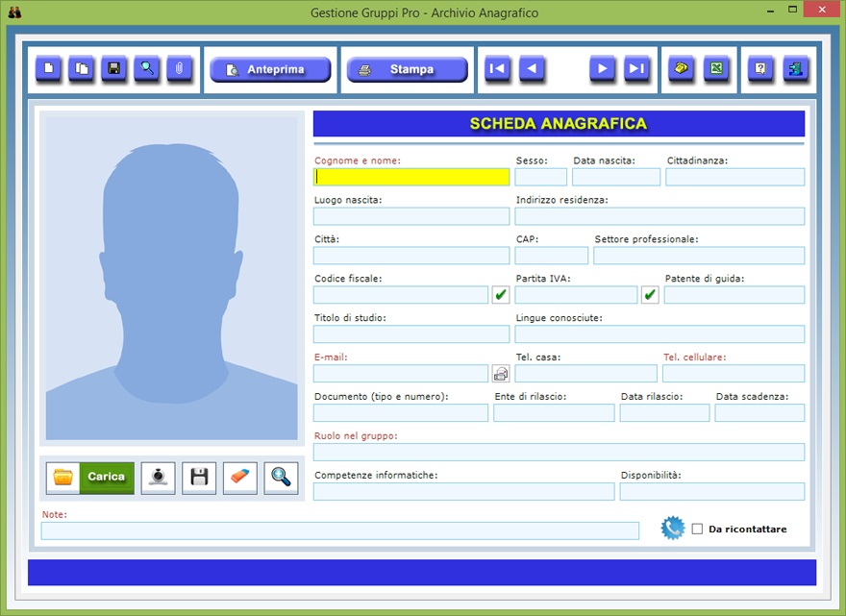Click into the Ruolo nel gruppo field

point(559,452)
